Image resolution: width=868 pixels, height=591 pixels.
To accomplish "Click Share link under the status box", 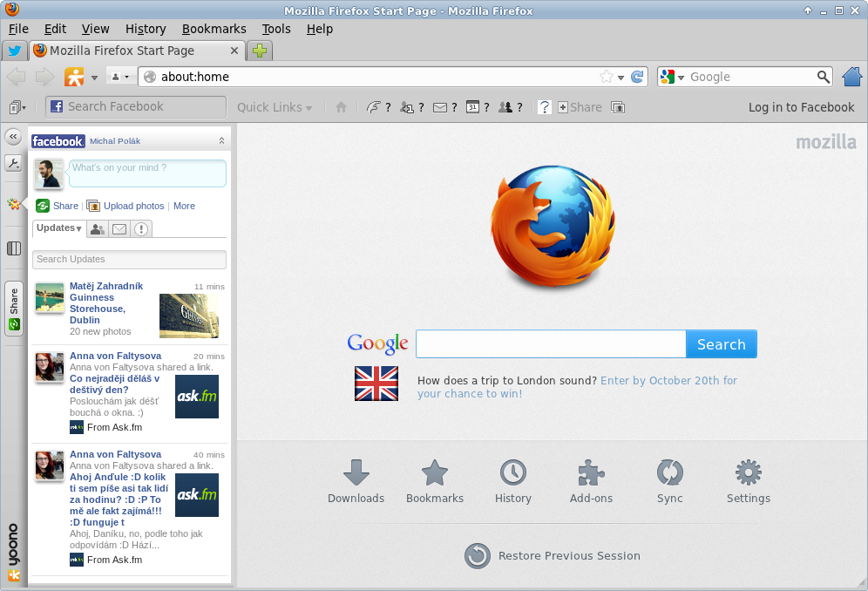I will (x=65, y=206).
